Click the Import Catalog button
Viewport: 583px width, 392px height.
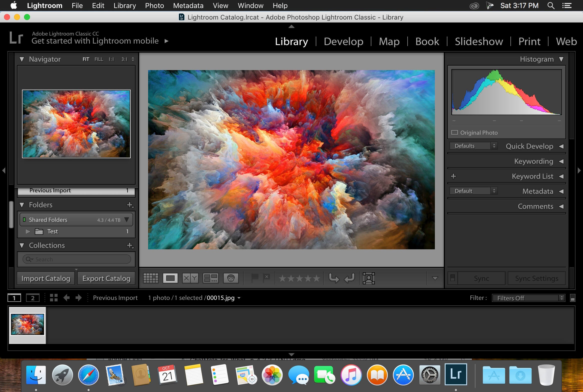46,278
